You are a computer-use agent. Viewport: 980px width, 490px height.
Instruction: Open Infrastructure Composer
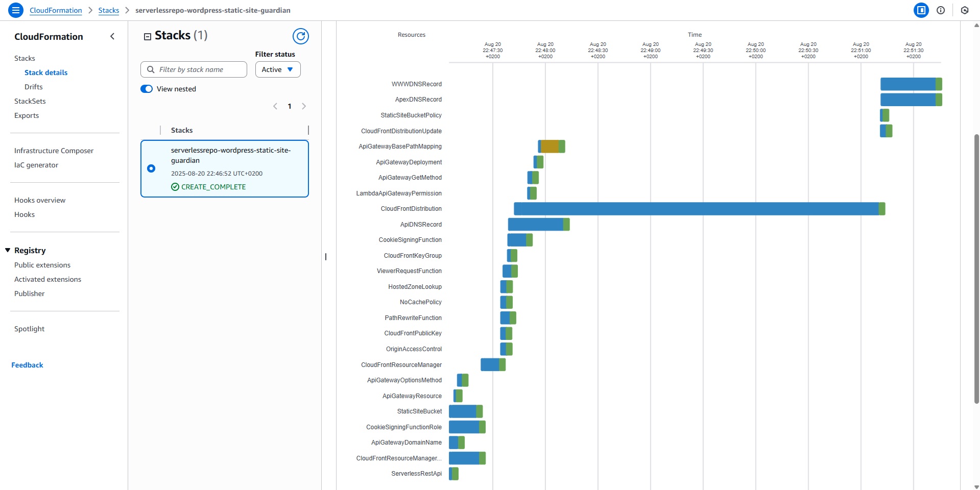pos(54,151)
